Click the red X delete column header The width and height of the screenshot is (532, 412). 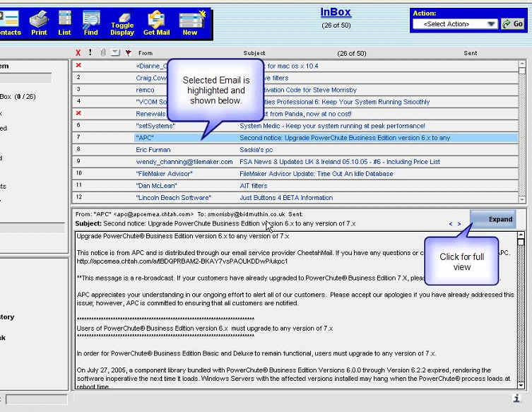[x=78, y=52]
